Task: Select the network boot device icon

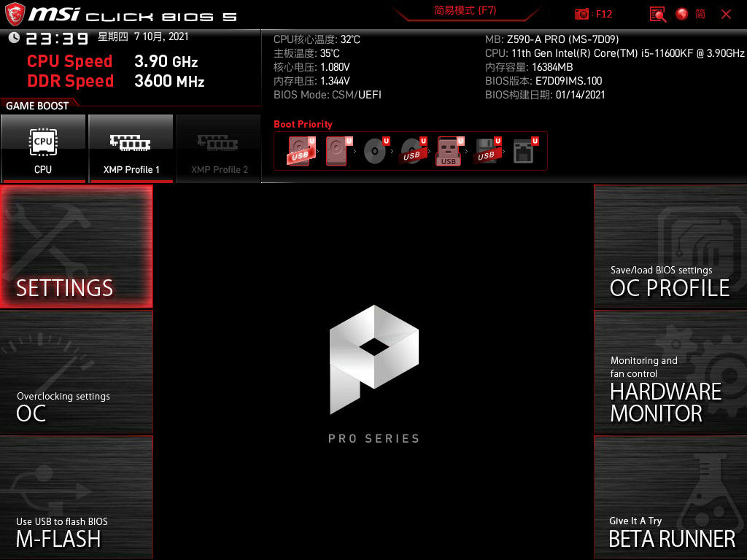Action: click(524, 152)
